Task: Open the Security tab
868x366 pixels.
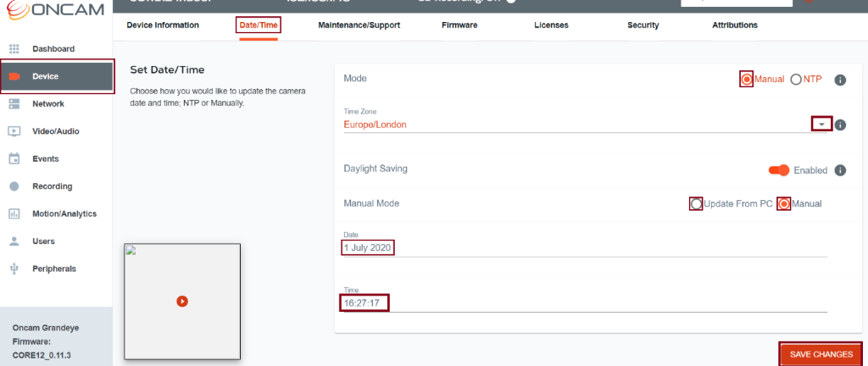Action: pos(643,25)
